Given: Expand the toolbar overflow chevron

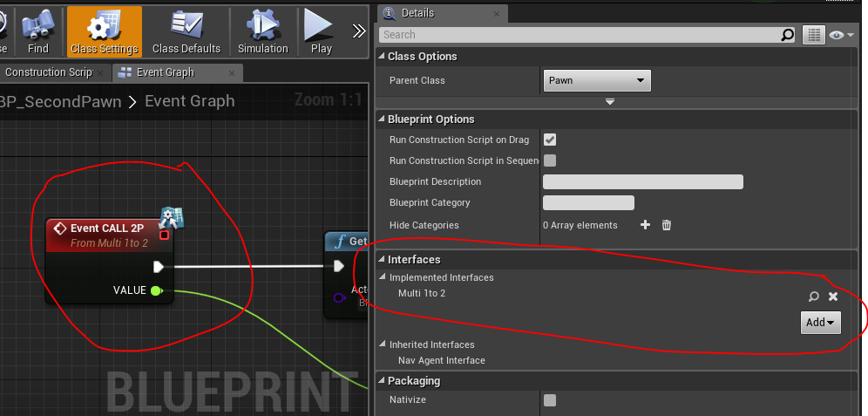Looking at the screenshot, I should (x=359, y=31).
